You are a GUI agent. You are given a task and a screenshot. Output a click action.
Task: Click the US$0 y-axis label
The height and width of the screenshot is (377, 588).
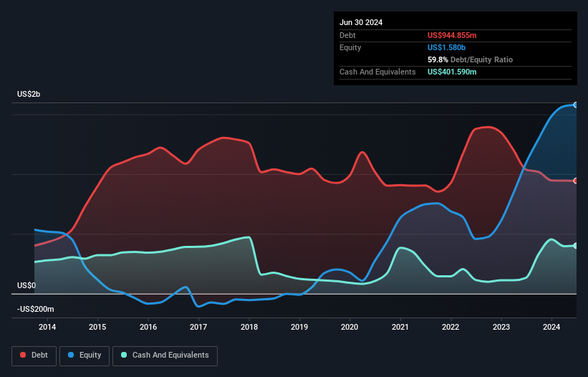click(x=26, y=285)
